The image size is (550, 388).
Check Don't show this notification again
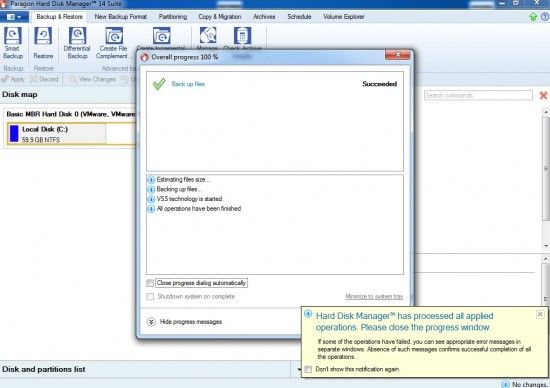308,369
